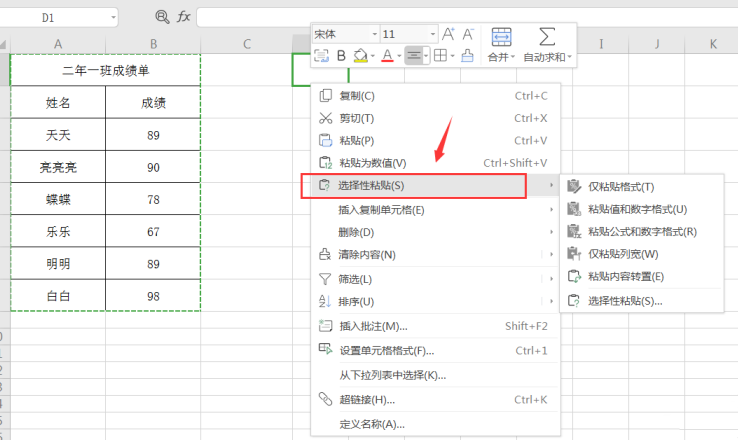This screenshot has height=440, width=738.
Task: Click the 姓名 header cell
Action: tap(58, 103)
